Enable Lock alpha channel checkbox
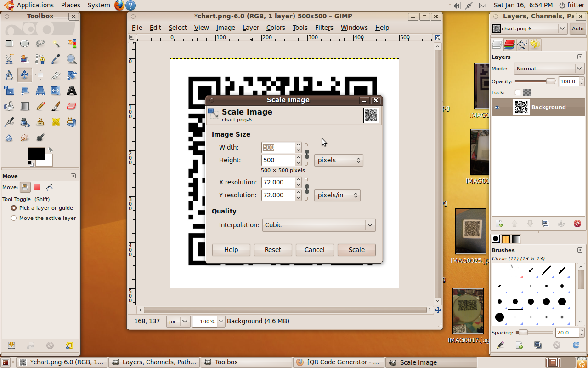The width and height of the screenshot is (588, 368). [x=518, y=92]
